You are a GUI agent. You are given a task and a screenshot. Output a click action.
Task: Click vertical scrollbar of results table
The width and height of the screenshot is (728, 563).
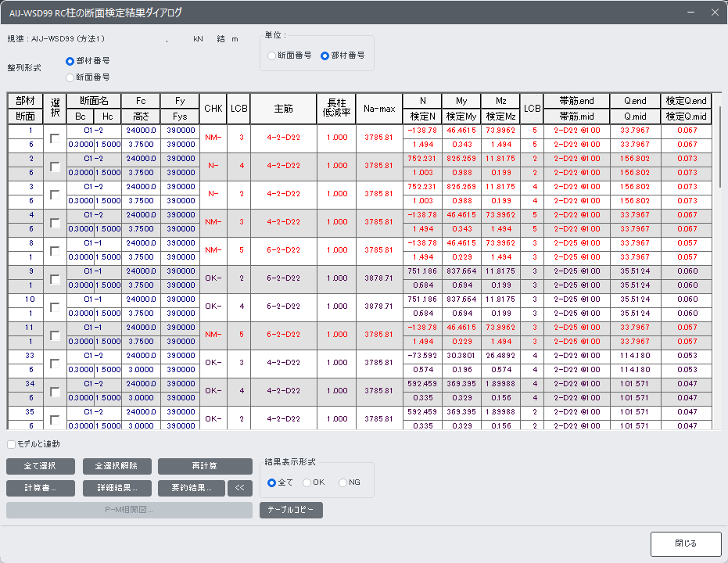[720, 146]
